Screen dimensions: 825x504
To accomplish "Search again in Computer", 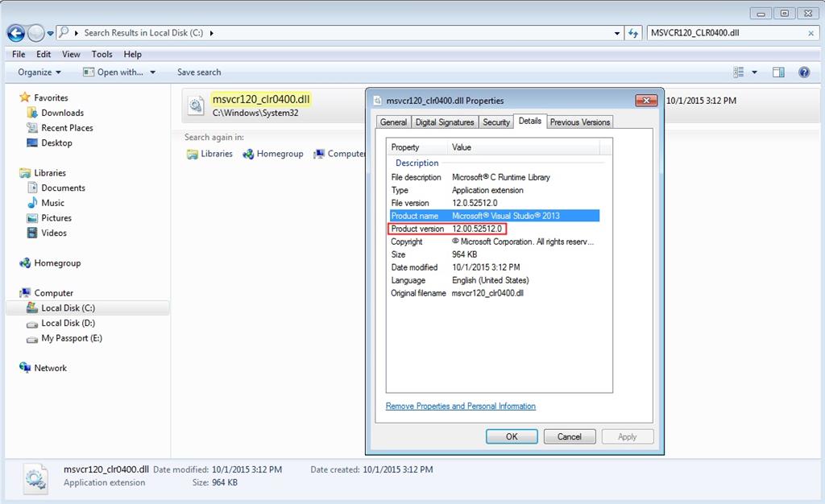I will pos(339,154).
